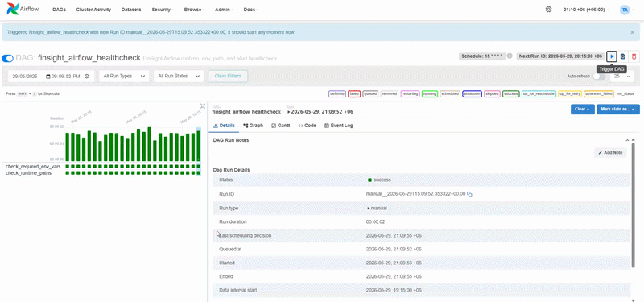This screenshot has height=302, width=644.
Task: Select first check_required_env_vars task instance square
Action: [68, 167]
